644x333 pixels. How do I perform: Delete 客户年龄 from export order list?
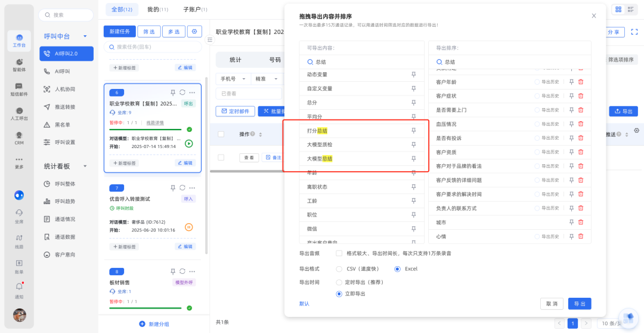coord(580,82)
